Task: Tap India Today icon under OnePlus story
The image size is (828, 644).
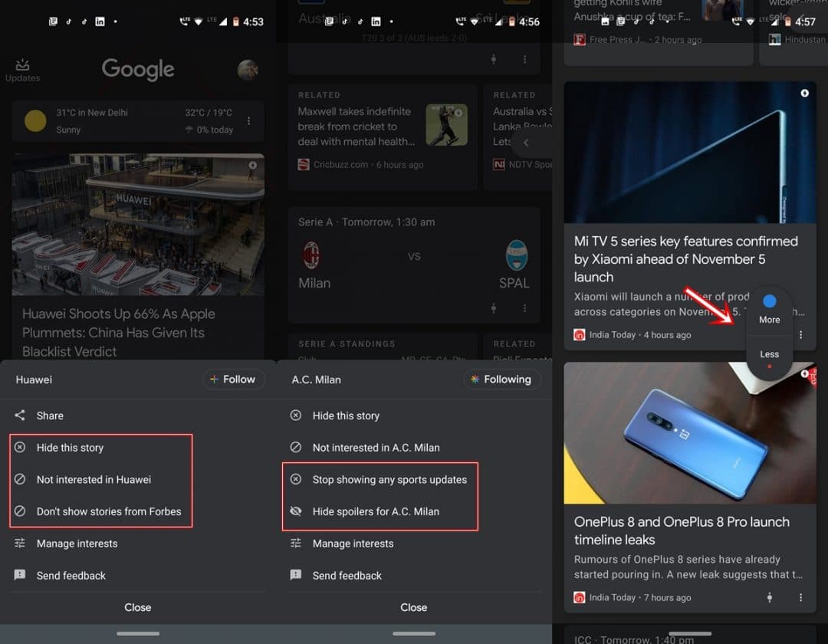Action: pyautogui.click(x=580, y=597)
